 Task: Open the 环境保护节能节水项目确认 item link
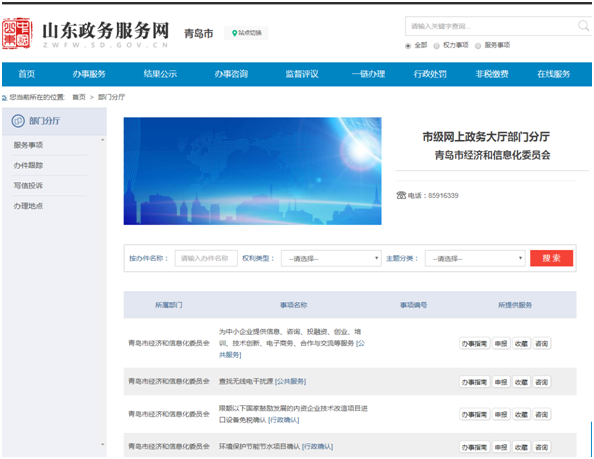point(276,447)
